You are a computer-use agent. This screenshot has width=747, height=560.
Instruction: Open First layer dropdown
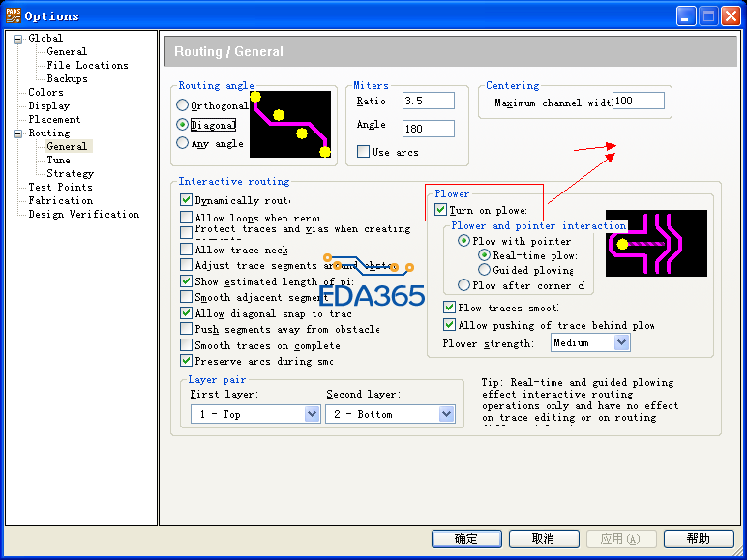pos(255,414)
